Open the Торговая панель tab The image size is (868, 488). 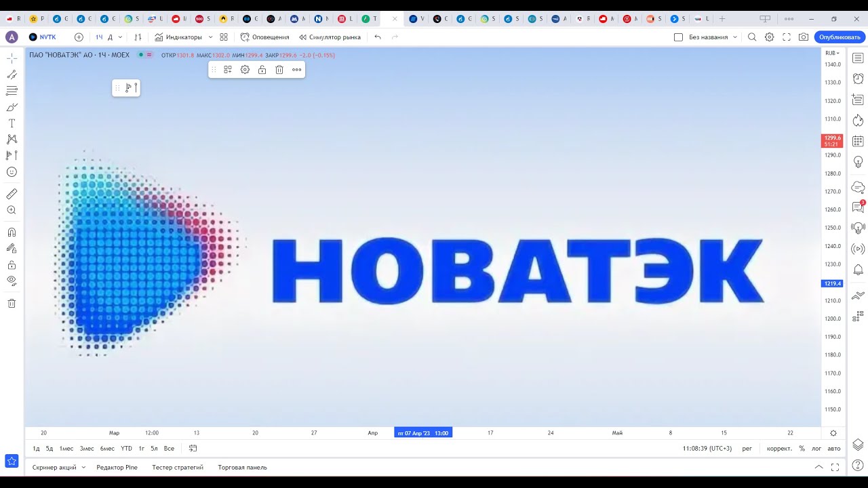pyautogui.click(x=242, y=468)
